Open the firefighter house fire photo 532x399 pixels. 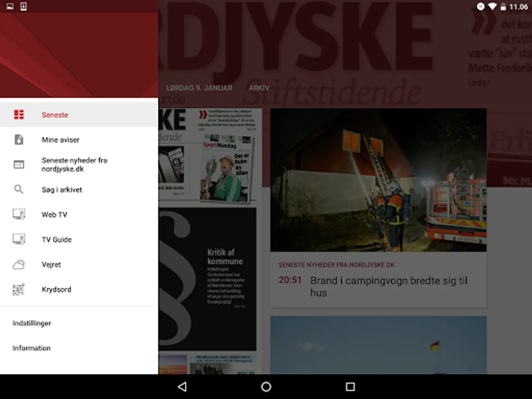coord(378,180)
